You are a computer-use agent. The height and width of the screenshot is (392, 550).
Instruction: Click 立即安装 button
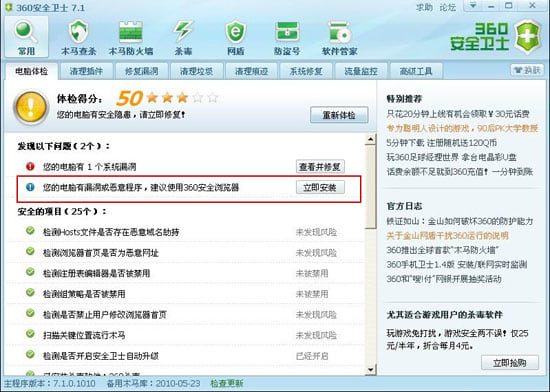(x=320, y=187)
